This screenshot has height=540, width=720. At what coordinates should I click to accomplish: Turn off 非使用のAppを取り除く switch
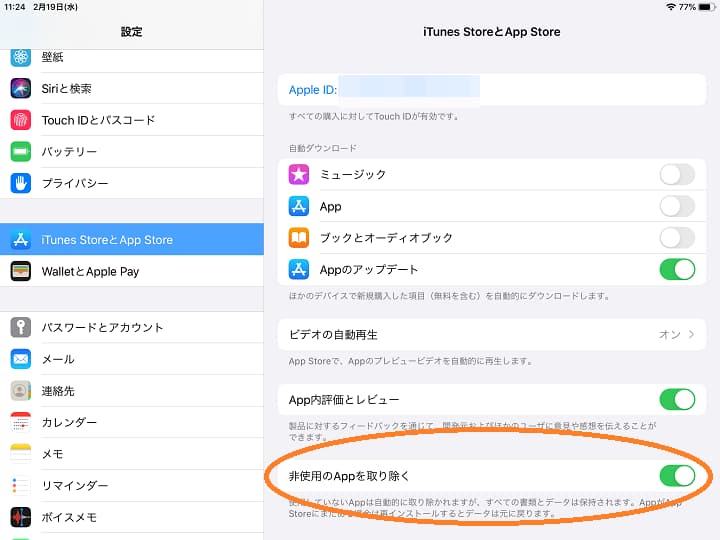[x=677, y=476]
